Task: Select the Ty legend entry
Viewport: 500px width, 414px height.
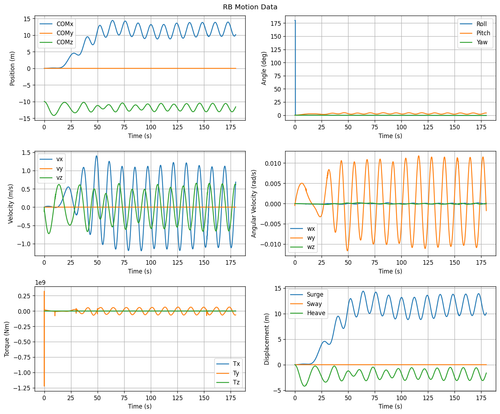Action: click(228, 373)
